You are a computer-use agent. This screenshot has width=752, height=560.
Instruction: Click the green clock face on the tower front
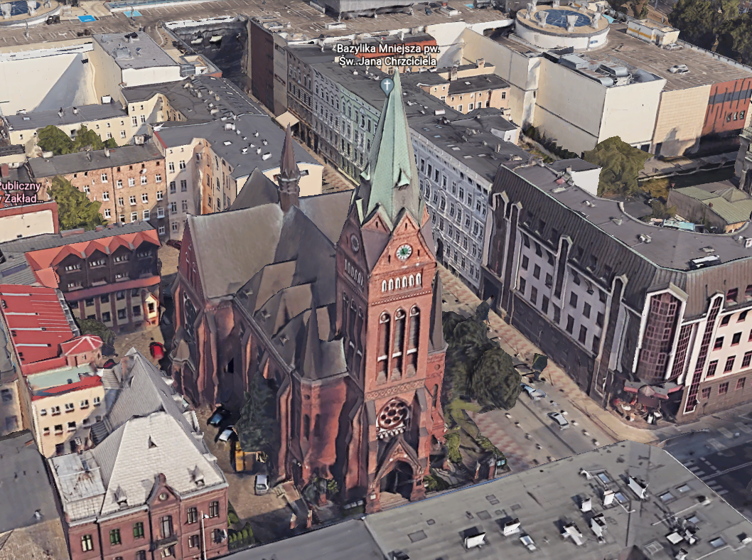coord(404,252)
